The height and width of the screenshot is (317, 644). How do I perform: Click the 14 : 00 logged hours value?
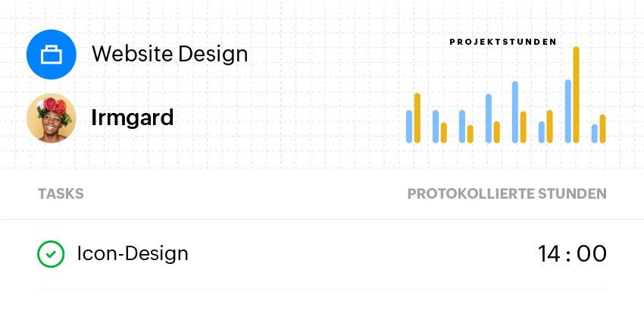(572, 254)
